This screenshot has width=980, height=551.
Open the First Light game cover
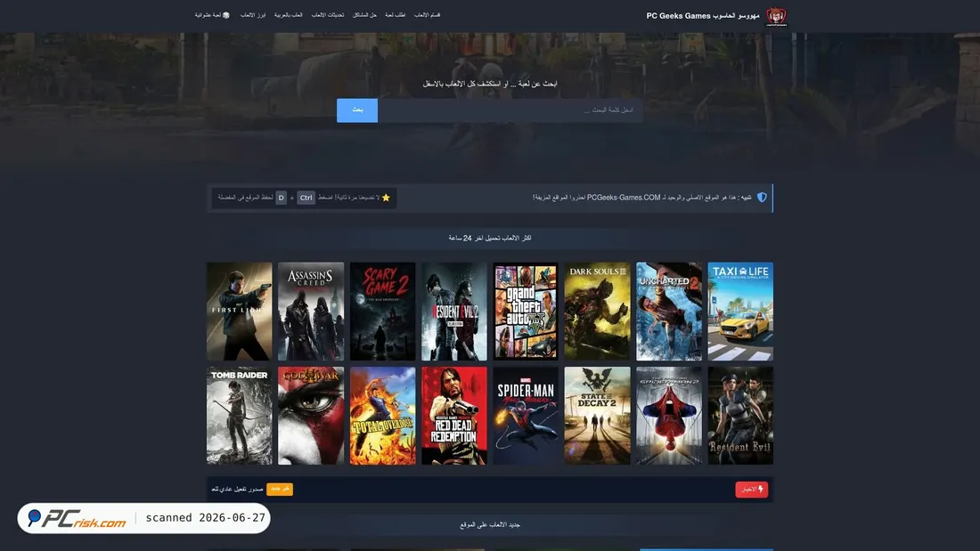pos(240,312)
